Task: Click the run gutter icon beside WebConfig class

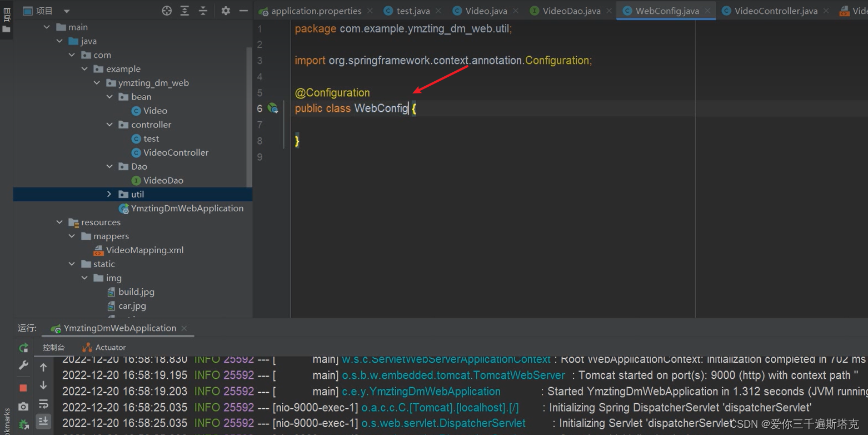Action: pos(273,108)
